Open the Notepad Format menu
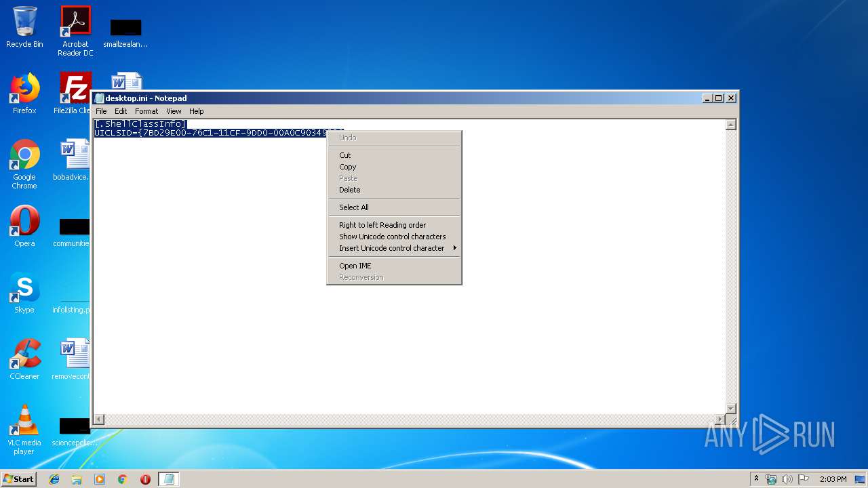The height and width of the screenshot is (488, 868). [x=146, y=111]
